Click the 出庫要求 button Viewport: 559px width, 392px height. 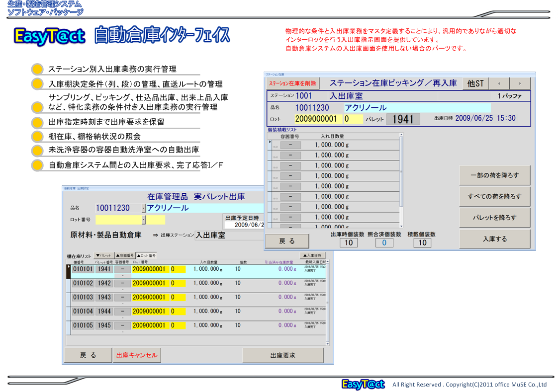282,355
